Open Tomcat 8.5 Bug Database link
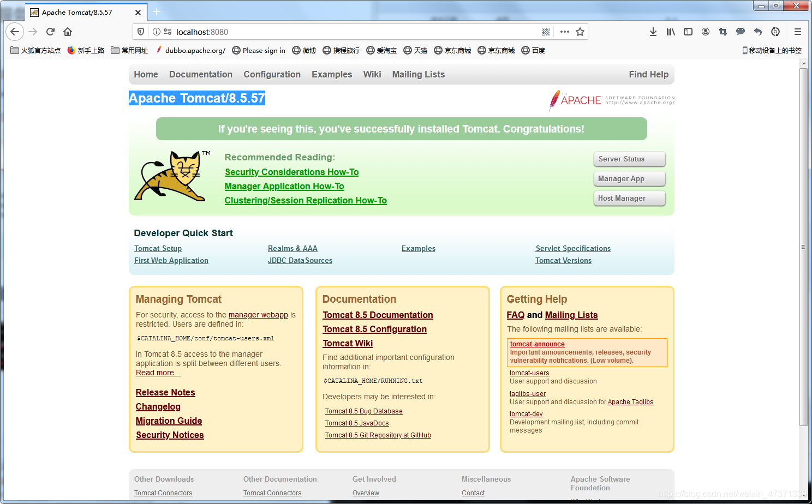The height and width of the screenshot is (504, 812). (364, 411)
